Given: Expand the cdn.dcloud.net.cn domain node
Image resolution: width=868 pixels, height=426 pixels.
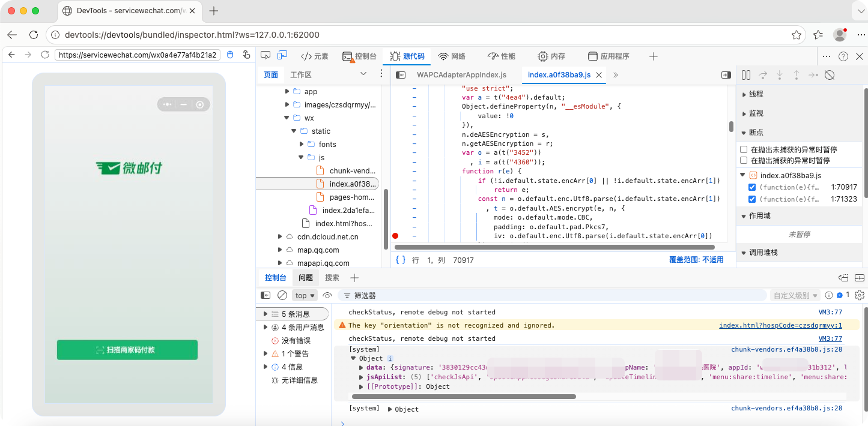Looking at the screenshot, I should point(280,236).
